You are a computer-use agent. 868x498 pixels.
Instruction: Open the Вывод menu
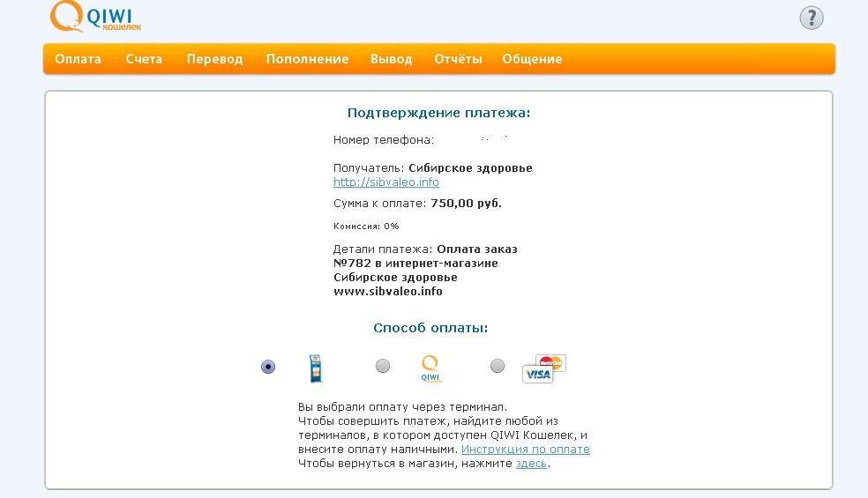(x=392, y=59)
